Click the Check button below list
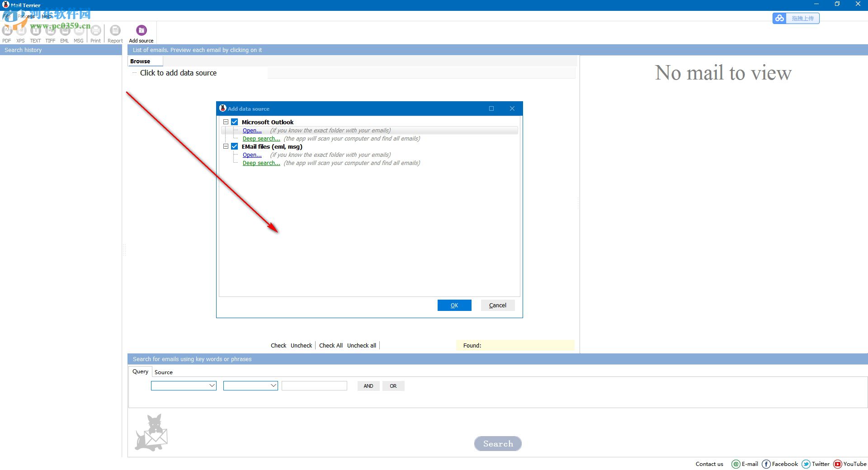 [278, 346]
